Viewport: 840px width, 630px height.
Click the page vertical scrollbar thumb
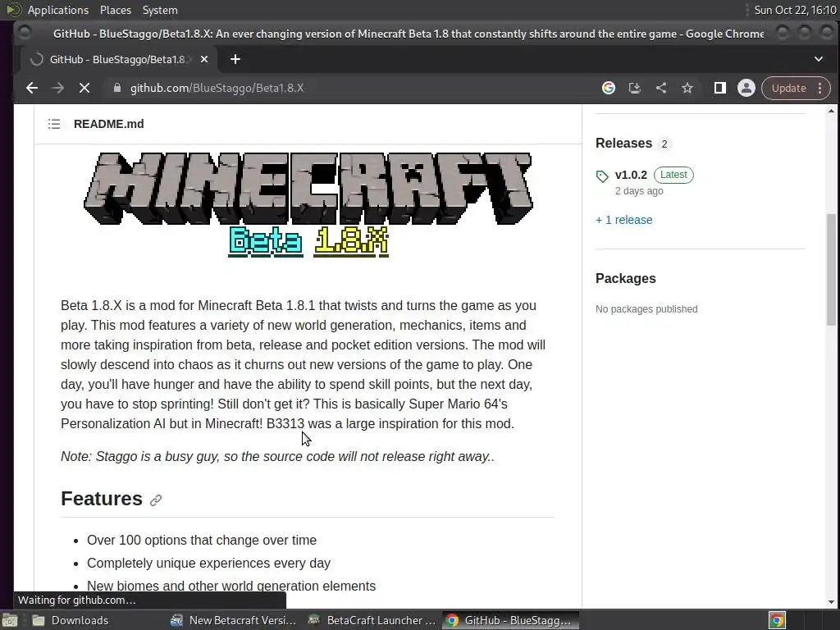tap(831, 269)
